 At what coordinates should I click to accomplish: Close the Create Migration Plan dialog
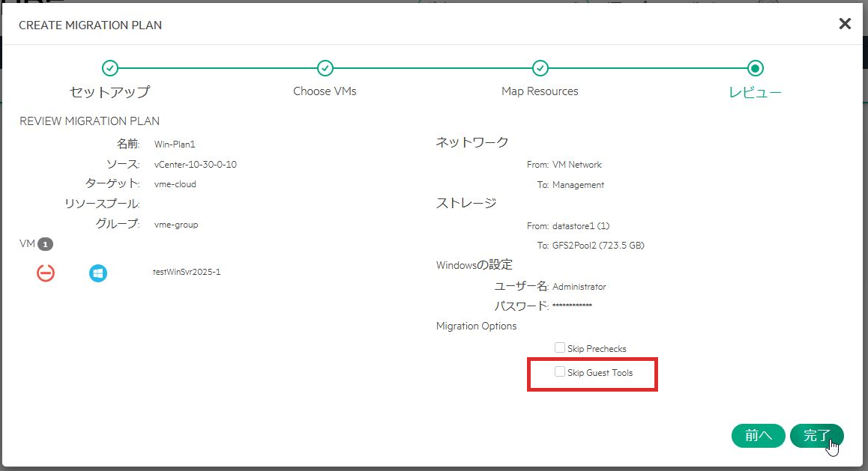tap(845, 24)
